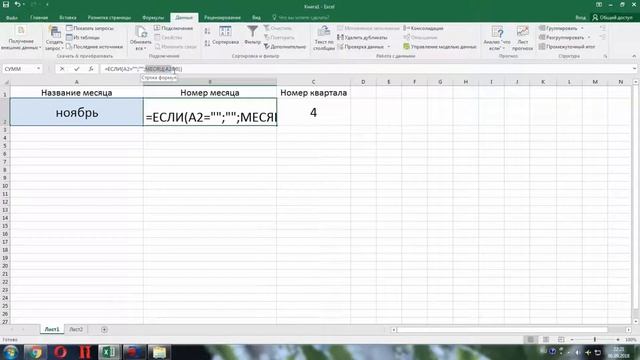Image resolution: width=640 pixels, height=360 pixels.
Task: Switch to the Разметка страницы tab
Action: tap(109, 18)
